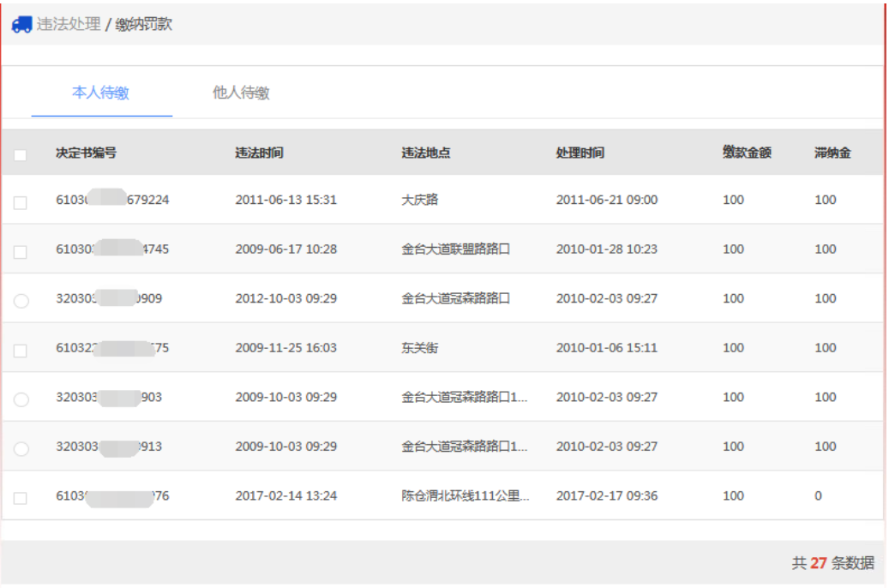
Task: Click the 决定书编号 column header
Action: coord(86,153)
